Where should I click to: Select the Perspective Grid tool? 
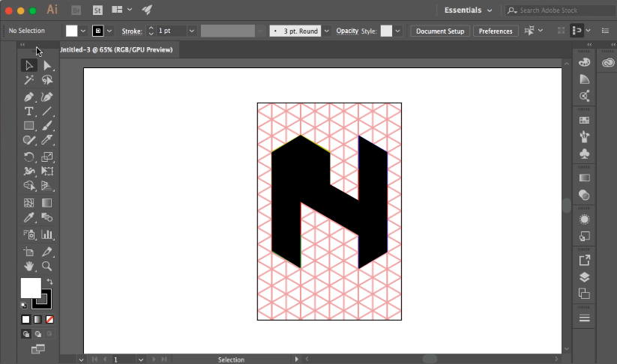point(47,186)
